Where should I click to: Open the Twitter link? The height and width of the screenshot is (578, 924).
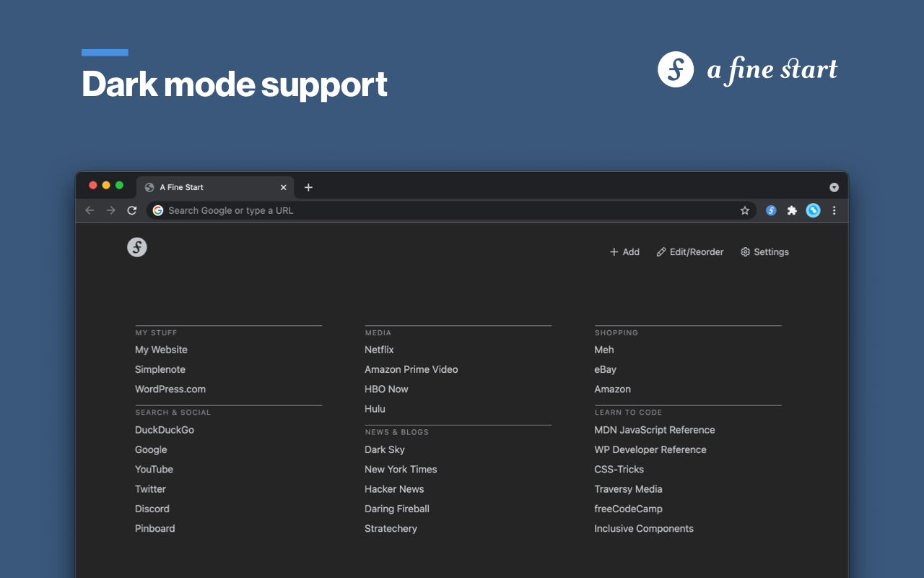coord(150,489)
